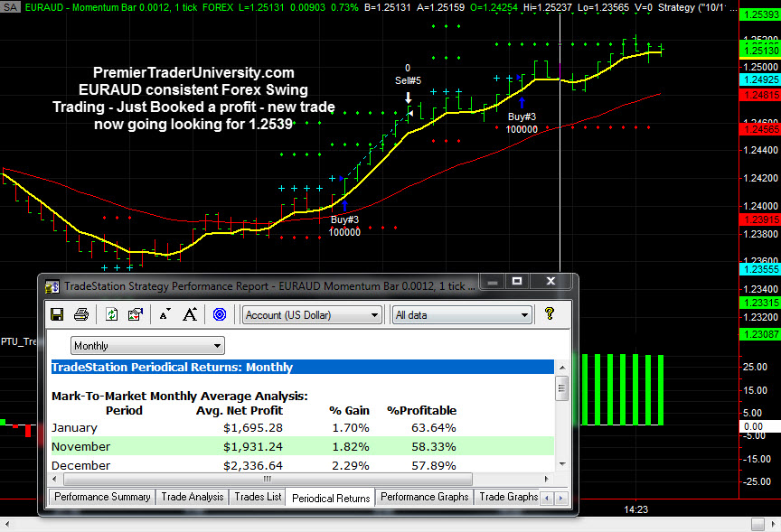Select the January row in the report
This screenshot has width=781, height=532.
coord(302,427)
